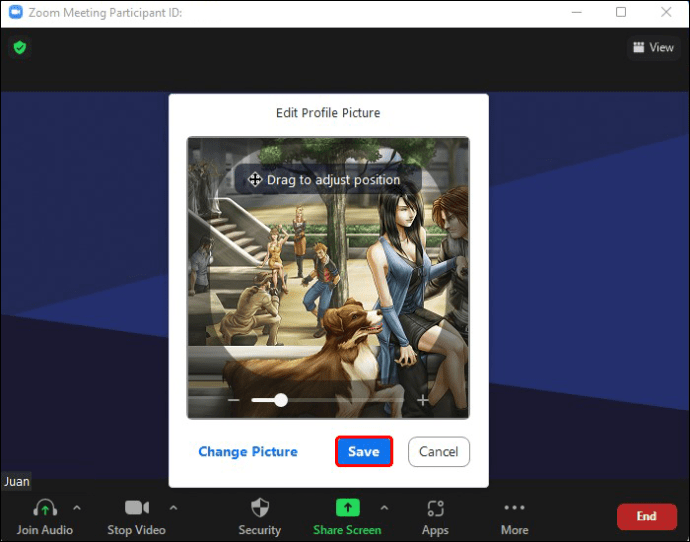Open the More menu dots
The height and width of the screenshot is (542, 690).
click(514, 507)
